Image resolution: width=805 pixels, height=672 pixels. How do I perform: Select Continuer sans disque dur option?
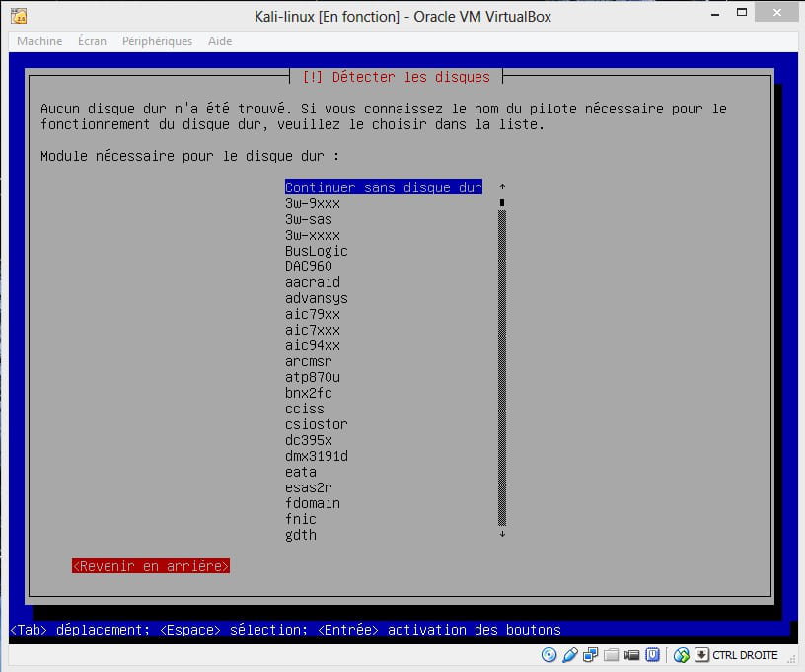pyautogui.click(x=383, y=187)
